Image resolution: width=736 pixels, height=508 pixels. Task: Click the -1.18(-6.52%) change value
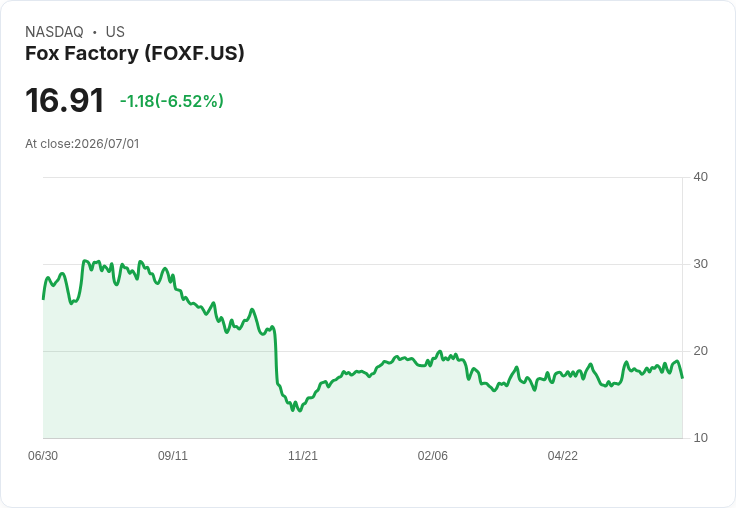(172, 101)
